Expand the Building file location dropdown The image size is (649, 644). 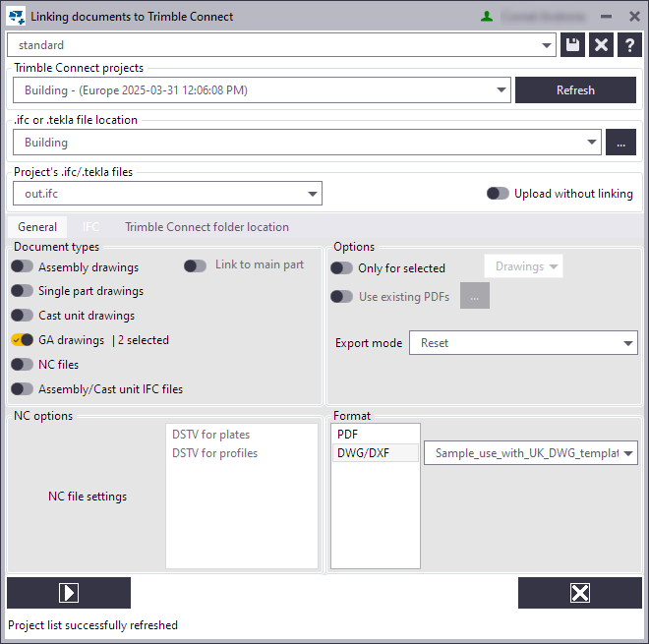pyautogui.click(x=307, y=142)
